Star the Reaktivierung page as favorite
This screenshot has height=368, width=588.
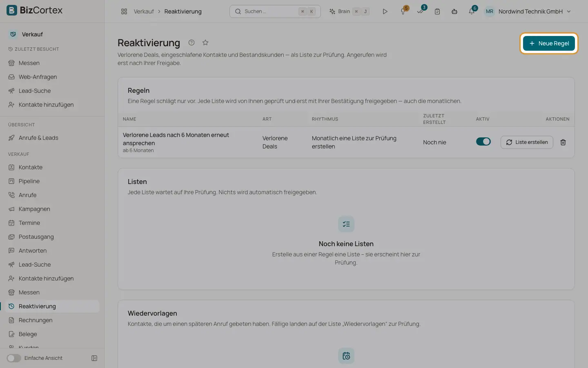pyautogui.click(x=205, y=43)
